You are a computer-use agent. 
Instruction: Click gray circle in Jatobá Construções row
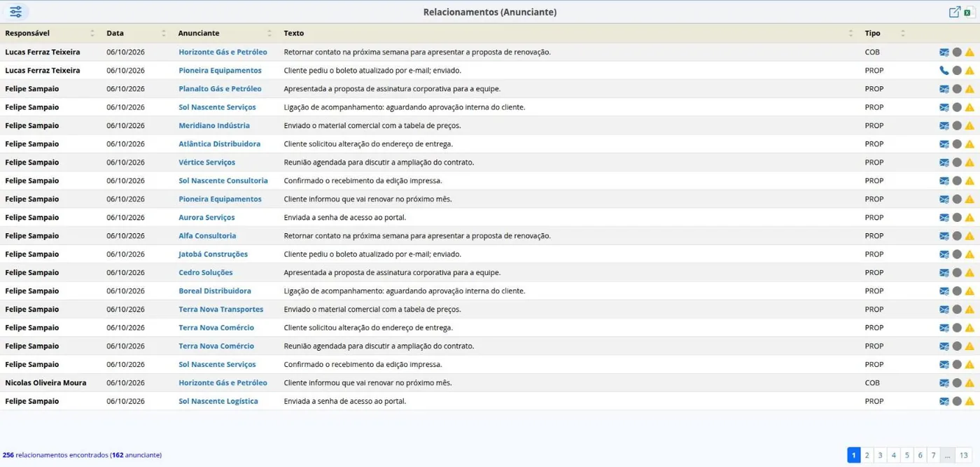(x=957, y=254)
